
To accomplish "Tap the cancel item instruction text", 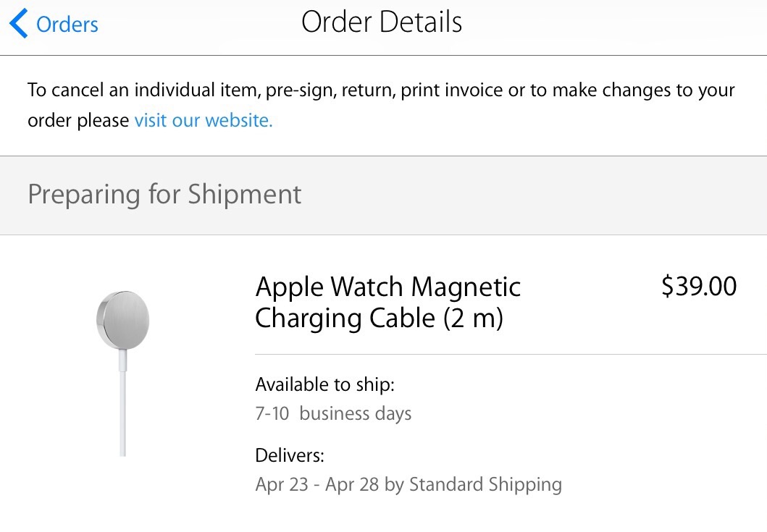I will pyautogui.click(x=381, y=105).
